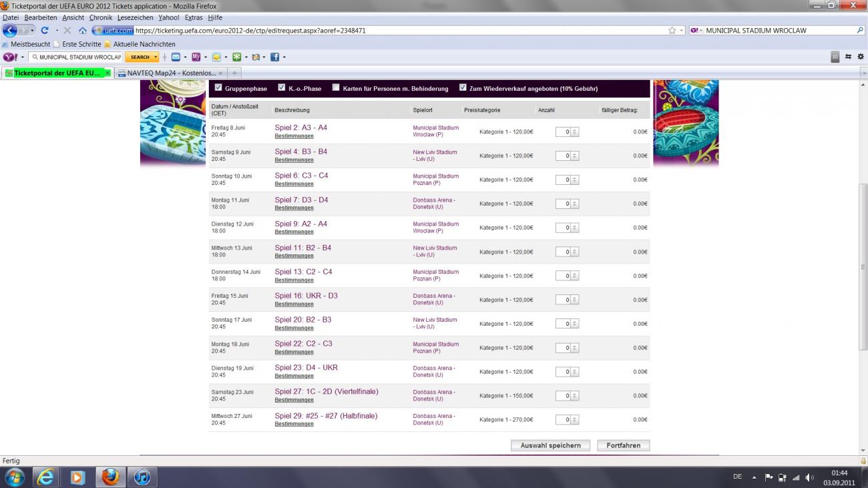
Task: Uncheck the Gruppenphase filter checkbox
Action: [218, 87]
